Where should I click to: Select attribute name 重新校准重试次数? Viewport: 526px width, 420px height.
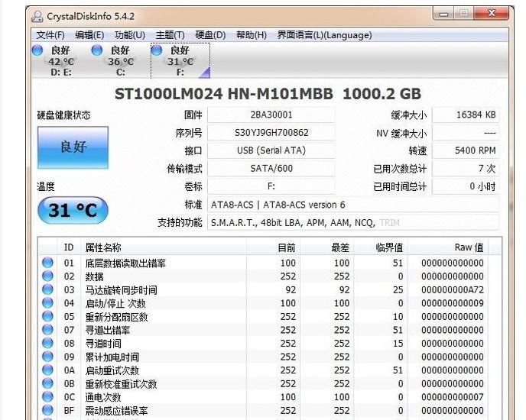coord(121,384)
